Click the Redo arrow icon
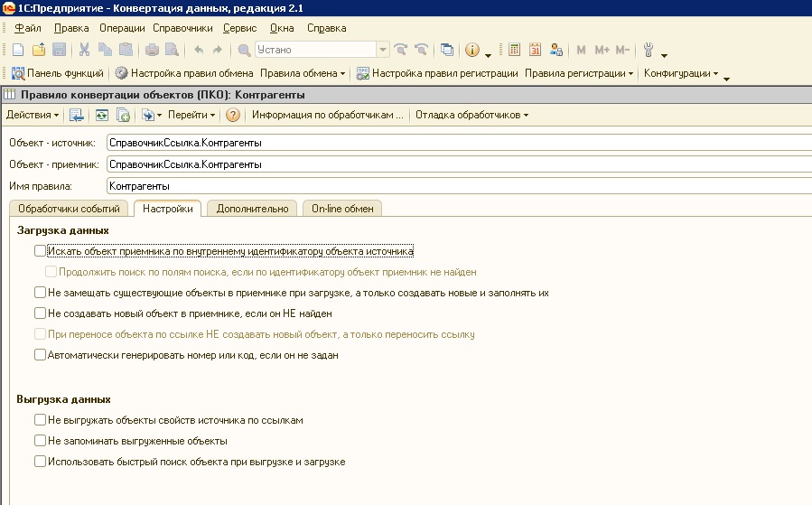 (218, 50)
